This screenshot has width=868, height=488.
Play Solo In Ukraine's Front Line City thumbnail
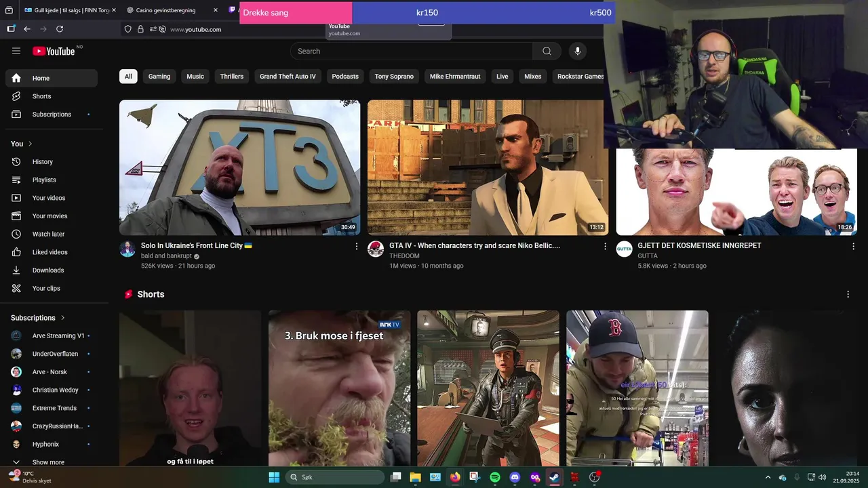click(x=240, y=167)
